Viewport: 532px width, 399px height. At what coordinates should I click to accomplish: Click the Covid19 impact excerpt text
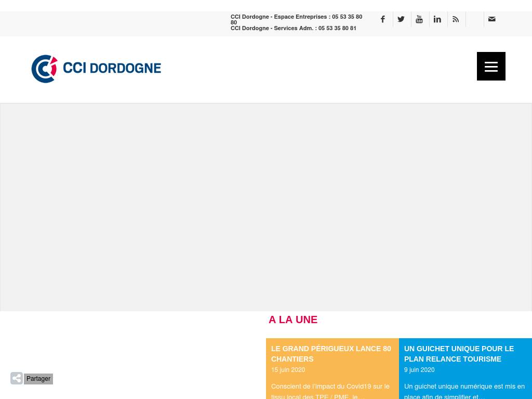tap(330, 391)
